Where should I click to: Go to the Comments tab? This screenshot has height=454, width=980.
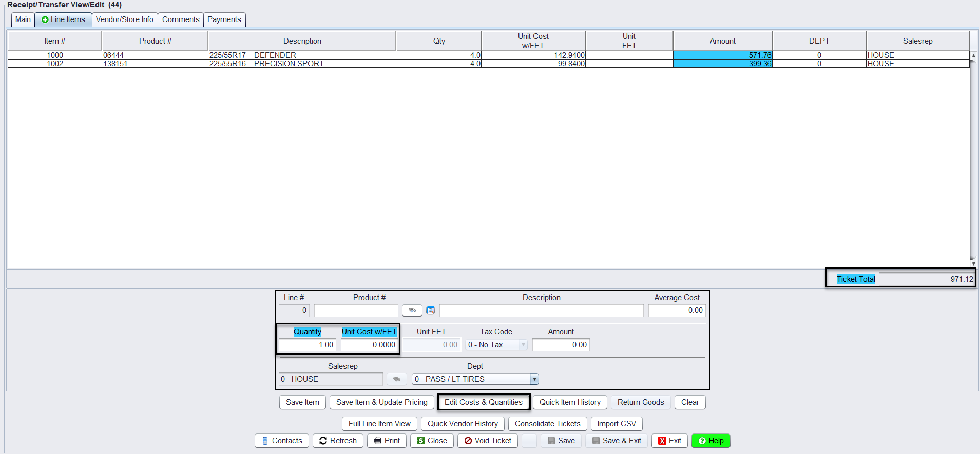[181, 19]
